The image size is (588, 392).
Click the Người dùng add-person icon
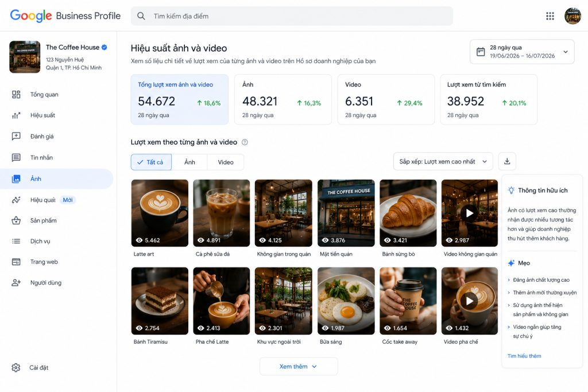pyautogui.click(x=16, y=282)
